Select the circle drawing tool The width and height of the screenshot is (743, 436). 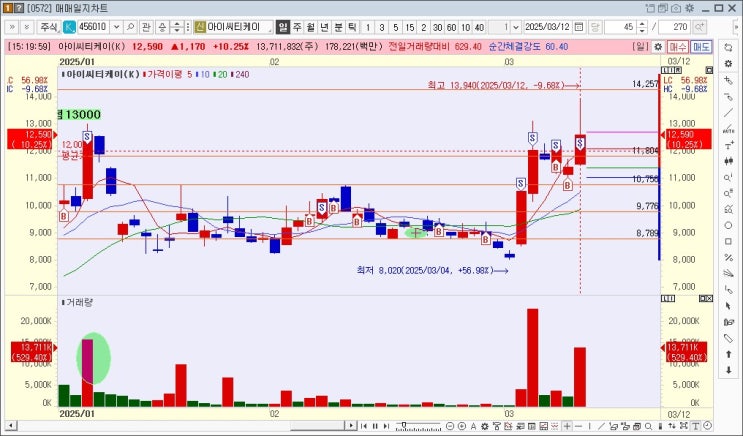[728, 225]
